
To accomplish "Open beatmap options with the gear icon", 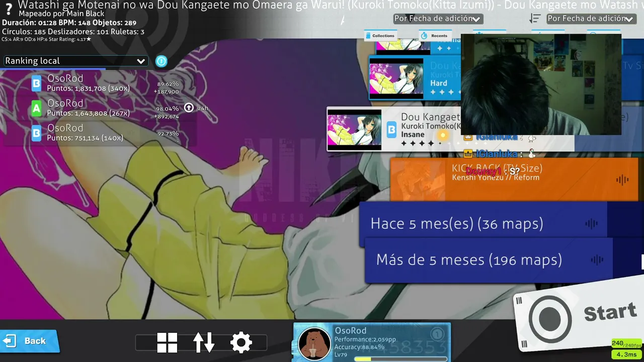I will click(241, 342).
